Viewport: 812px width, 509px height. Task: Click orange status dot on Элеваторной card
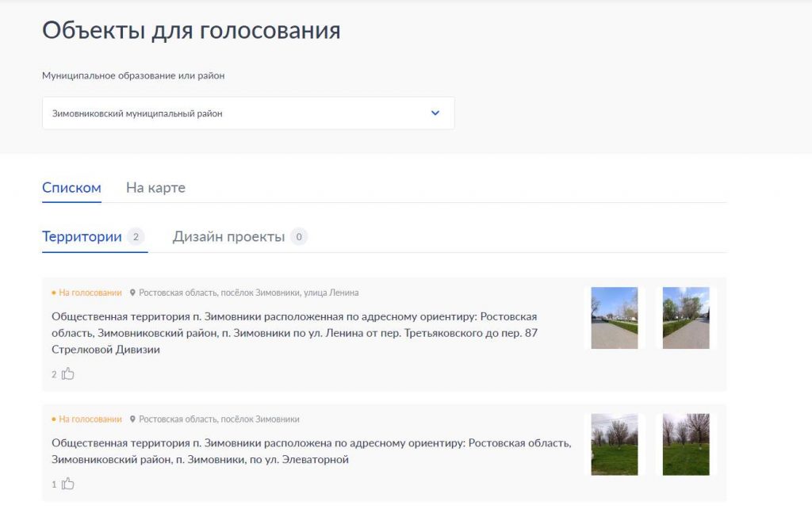[54, 419]
